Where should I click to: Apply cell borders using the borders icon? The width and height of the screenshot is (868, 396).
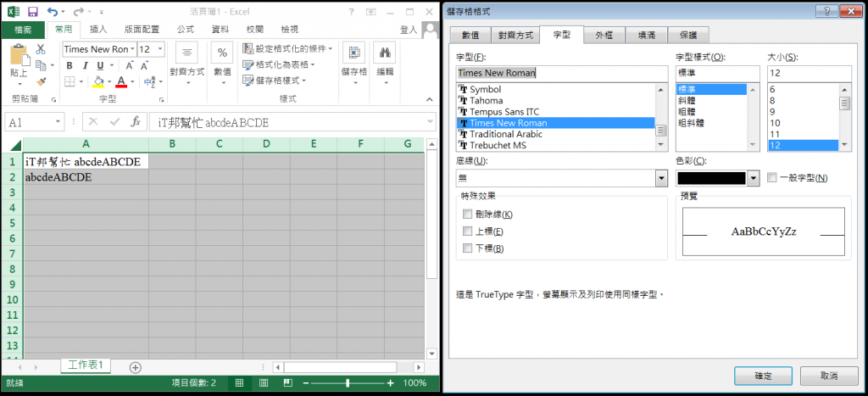[x=70, y=82]
